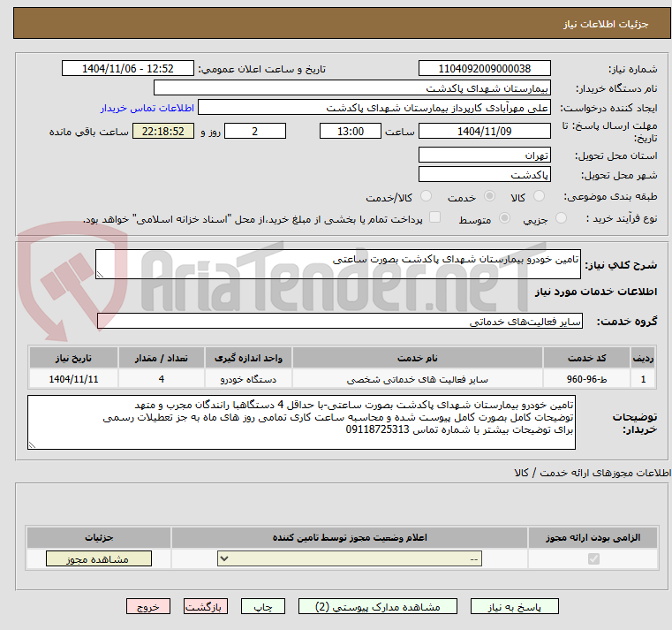The height and width of the screenshot is (630, 672).
Task: Click the جزئیات اطلاعات نیاز page title
Action: [x=605, y=24]
